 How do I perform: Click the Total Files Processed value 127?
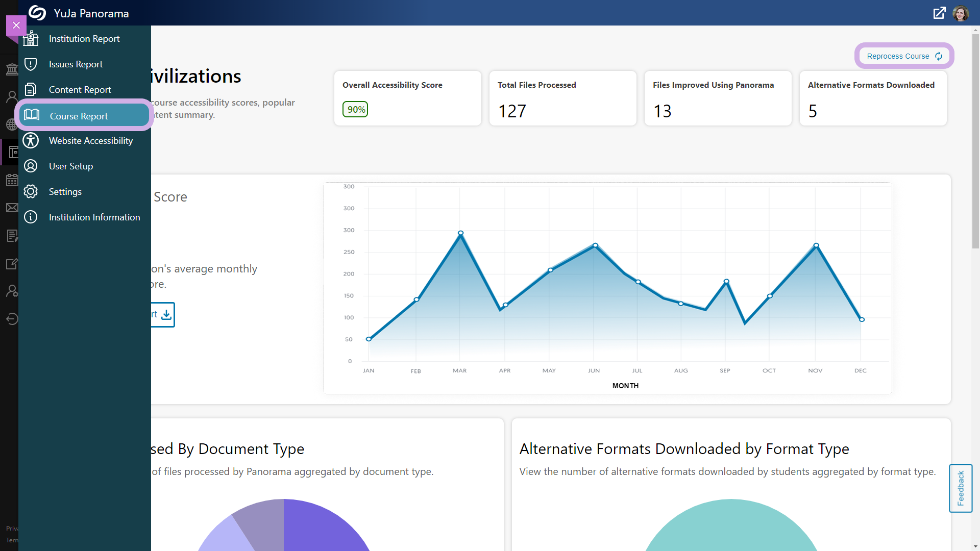pyautogui.click(x=512, y=111)
